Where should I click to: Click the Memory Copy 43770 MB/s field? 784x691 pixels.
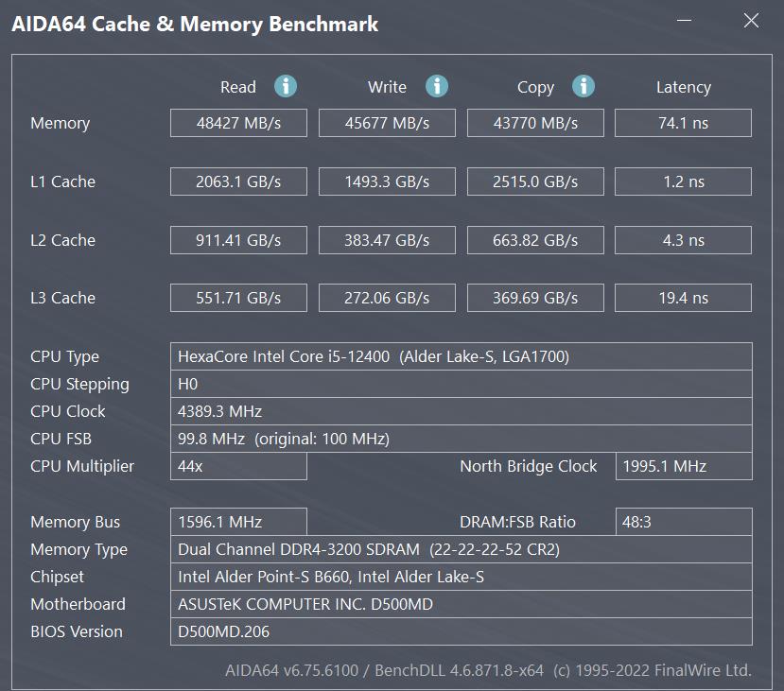535,123
